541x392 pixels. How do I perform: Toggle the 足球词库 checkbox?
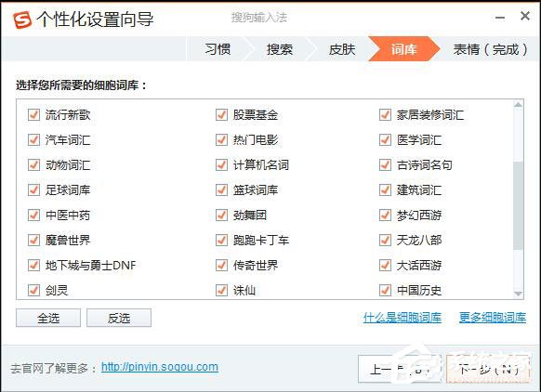point(33,190)
